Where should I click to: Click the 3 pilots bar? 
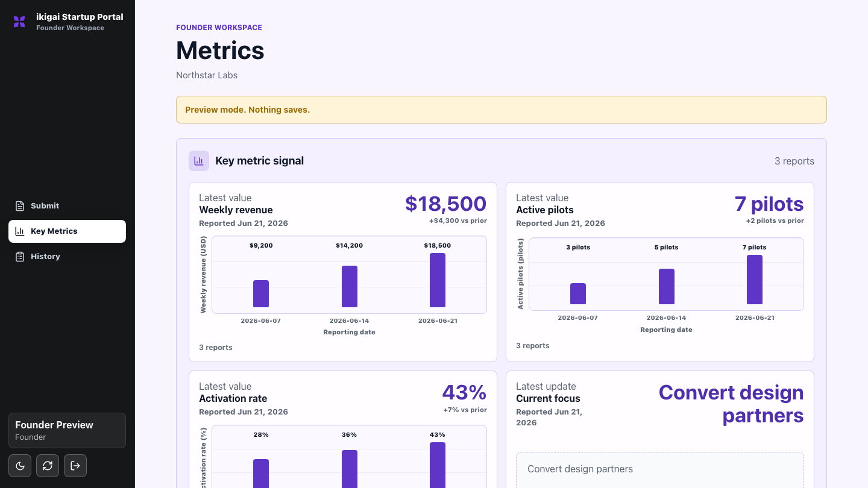coord(578,293)
